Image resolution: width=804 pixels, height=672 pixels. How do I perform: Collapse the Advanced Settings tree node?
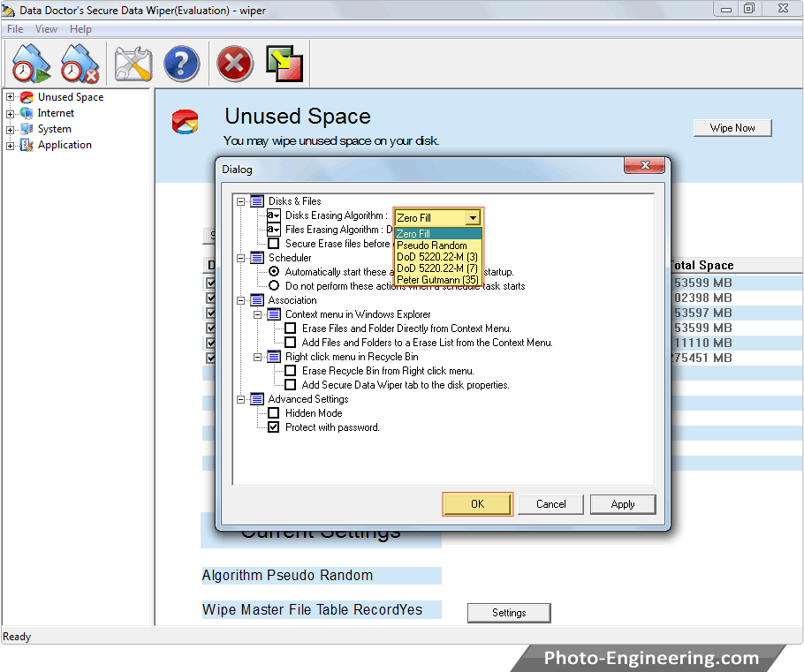click(240, 399)
